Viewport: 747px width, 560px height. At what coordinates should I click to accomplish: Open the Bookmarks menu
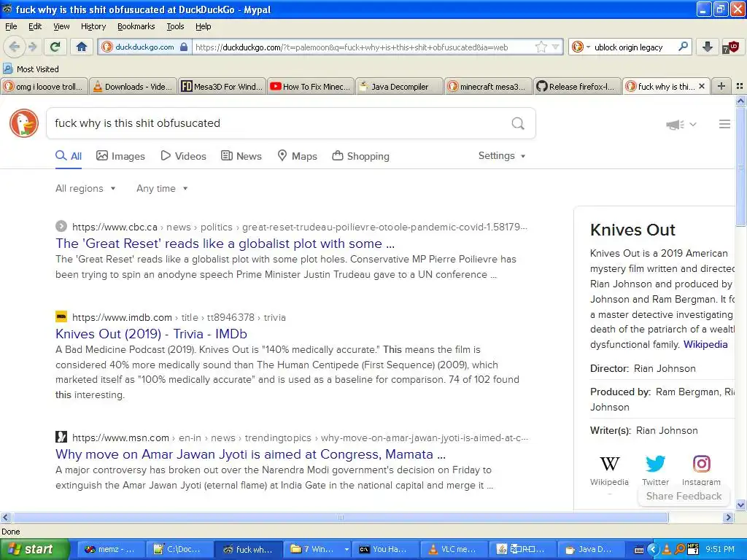tap(136, 26)
